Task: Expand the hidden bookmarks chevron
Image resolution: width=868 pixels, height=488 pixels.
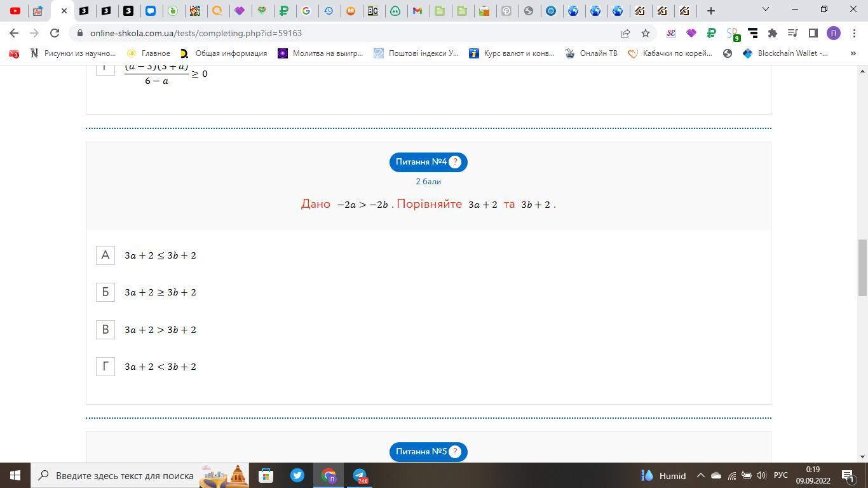Action: [853, 53]
